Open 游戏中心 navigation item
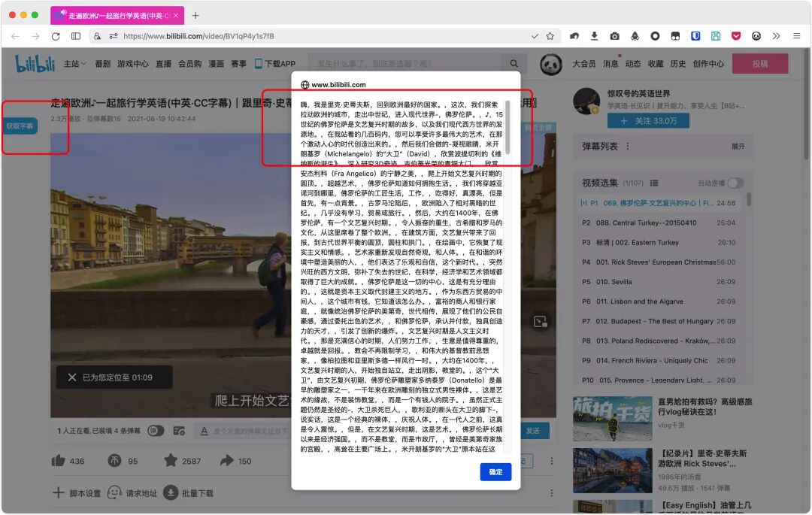This screenshot has height=515, width=812. (132, 64)
